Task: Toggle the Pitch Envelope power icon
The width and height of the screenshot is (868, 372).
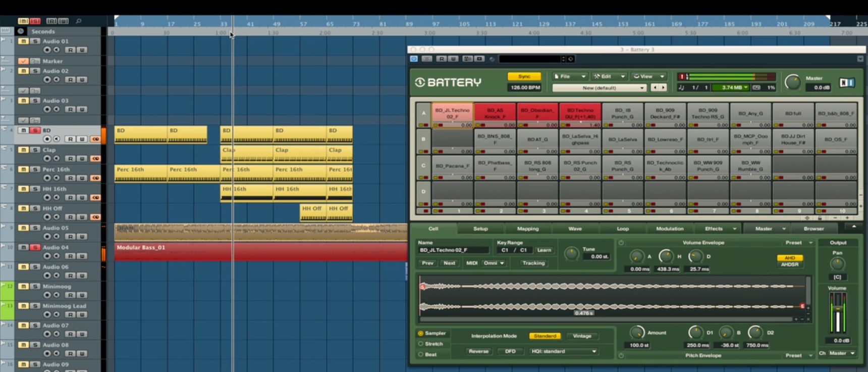Action: pos(621,355)
